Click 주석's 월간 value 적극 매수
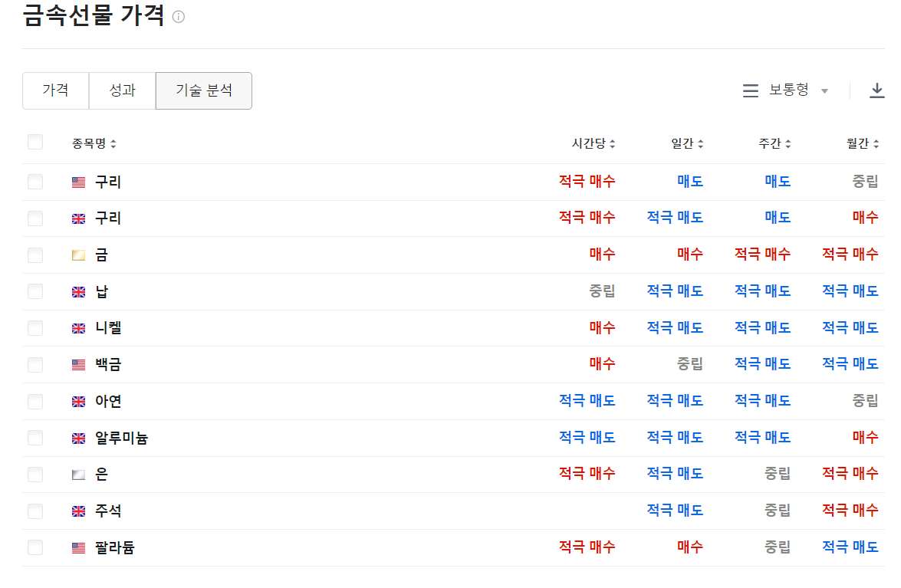Image resolution: width=901 pixels, height=588 pixels. point(850,511)
